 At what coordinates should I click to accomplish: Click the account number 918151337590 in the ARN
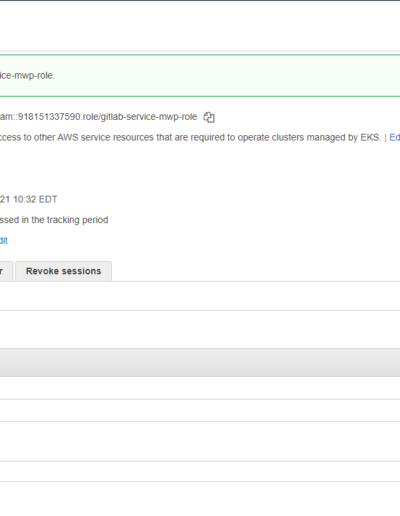(49, 117)
